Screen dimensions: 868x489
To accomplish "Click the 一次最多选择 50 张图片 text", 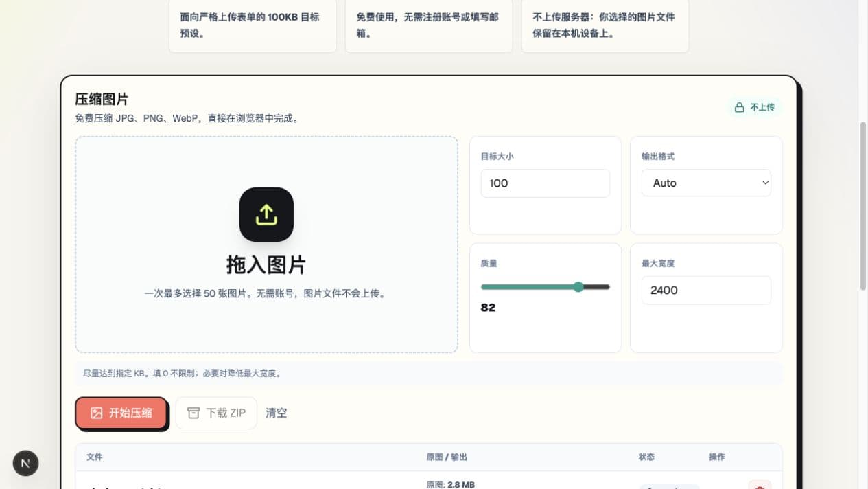I will click(266, 293).
